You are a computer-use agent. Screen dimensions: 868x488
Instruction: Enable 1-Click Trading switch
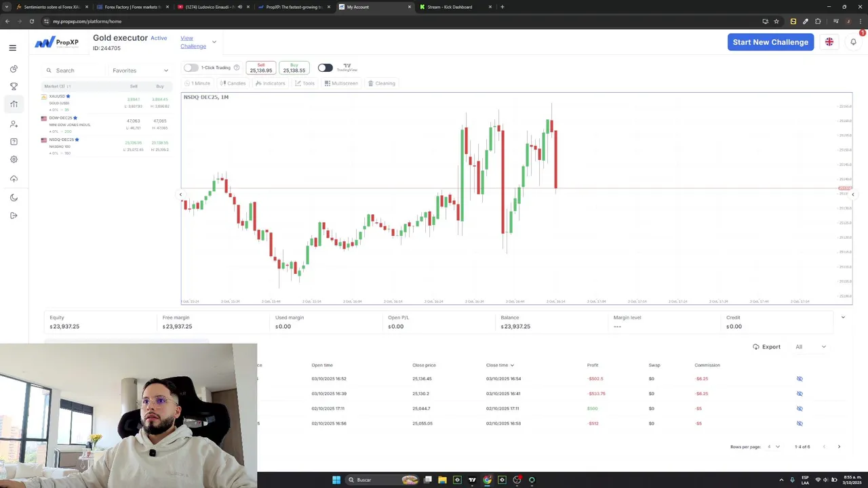click(x=191, y=68)
